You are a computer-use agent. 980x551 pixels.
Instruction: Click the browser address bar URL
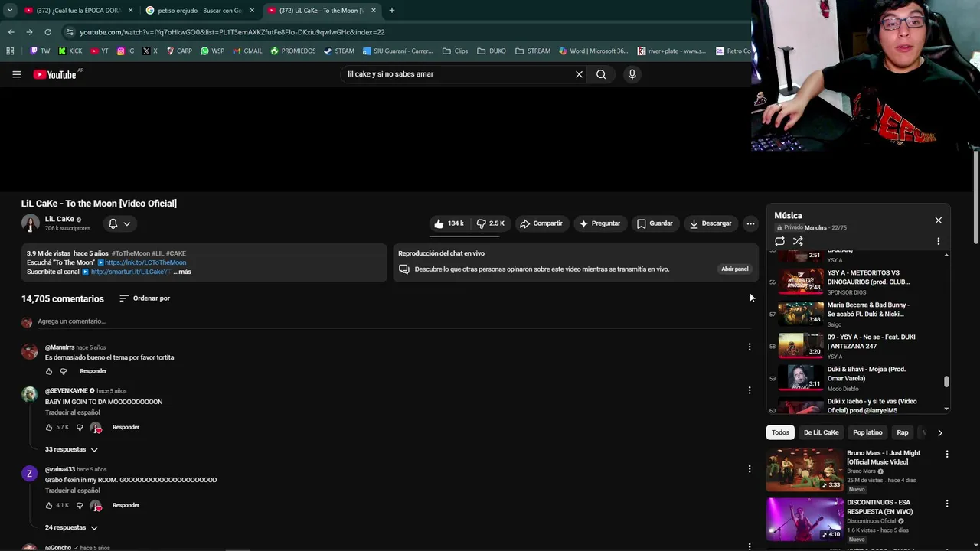pos(232,32)
